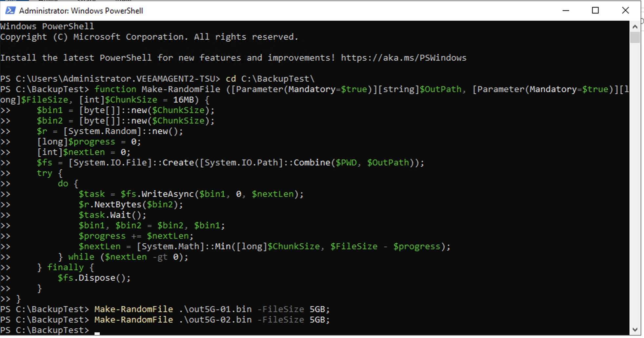Viewport: 644px width, 338px height.
Task: Click the scrollbar down arrow
Action: 635,329
